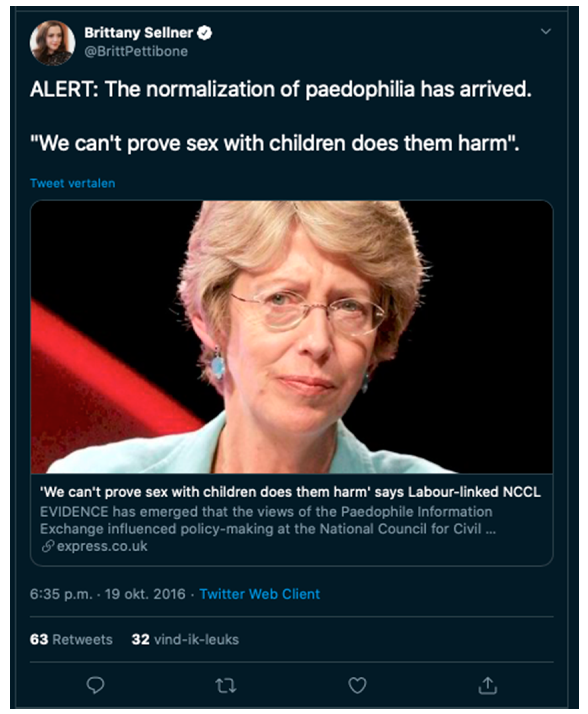Like the tweet with the heart icon

coord(357,685)
